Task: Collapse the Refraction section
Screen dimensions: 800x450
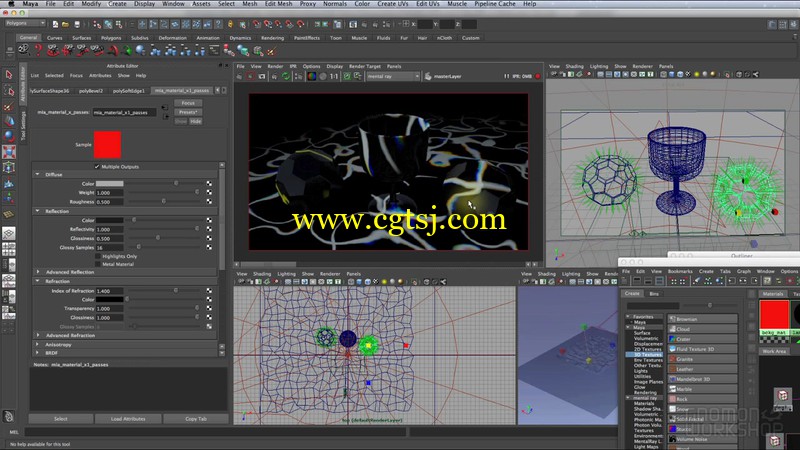Action: click(37, 281)
